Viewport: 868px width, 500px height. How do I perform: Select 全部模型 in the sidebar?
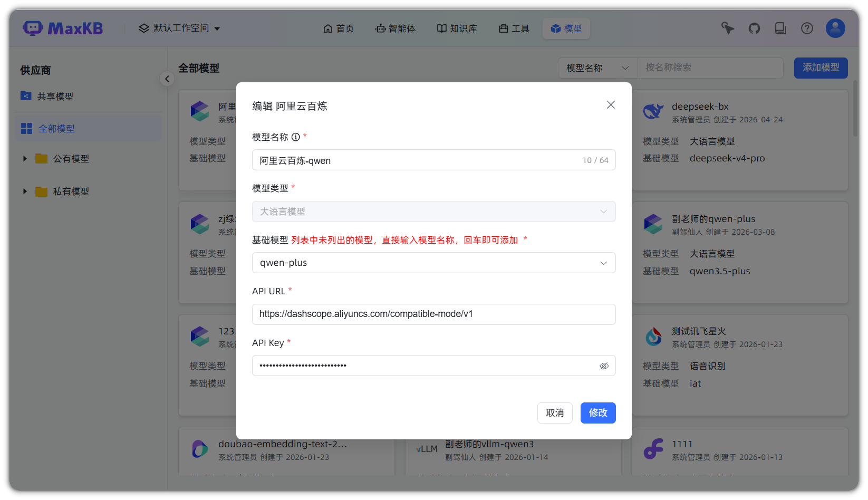click(89, 129)
